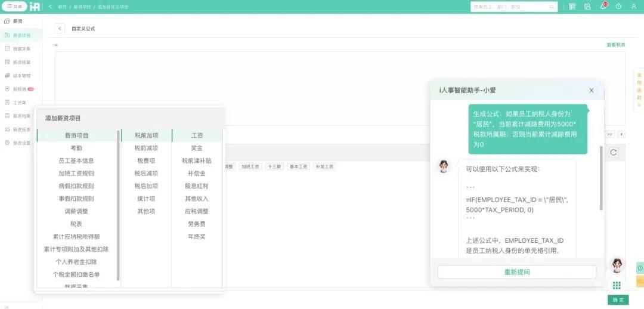The image size is (644, 309).
Task: Open 成本管理 in the sidebar
Action: click(x=21, y=76)
